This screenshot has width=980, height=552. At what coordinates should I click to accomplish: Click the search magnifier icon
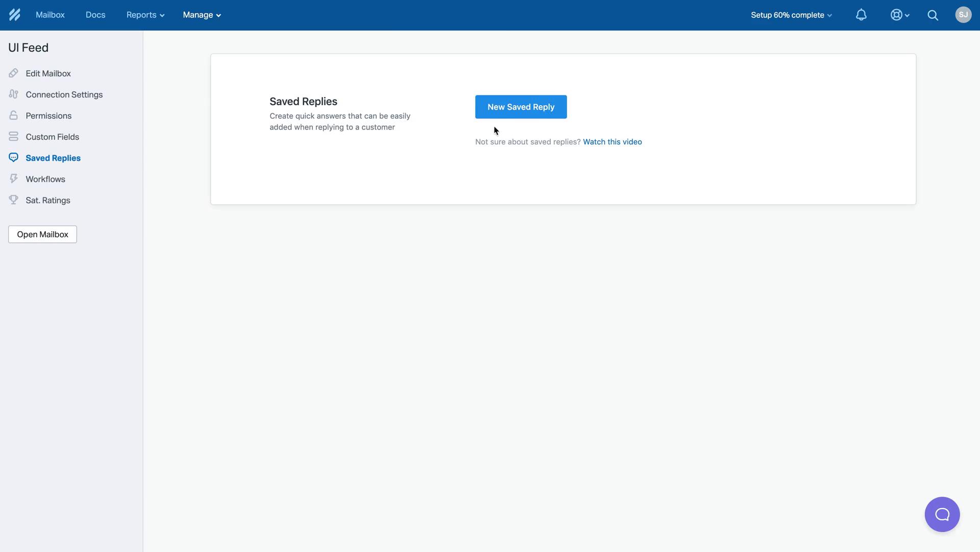point(934,15)
